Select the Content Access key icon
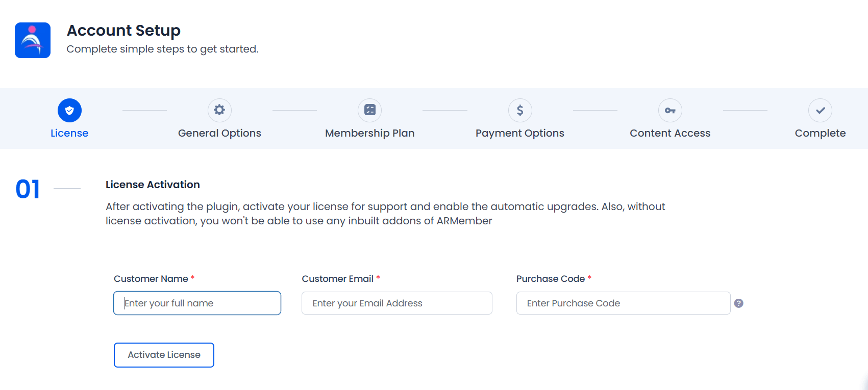 670,110
